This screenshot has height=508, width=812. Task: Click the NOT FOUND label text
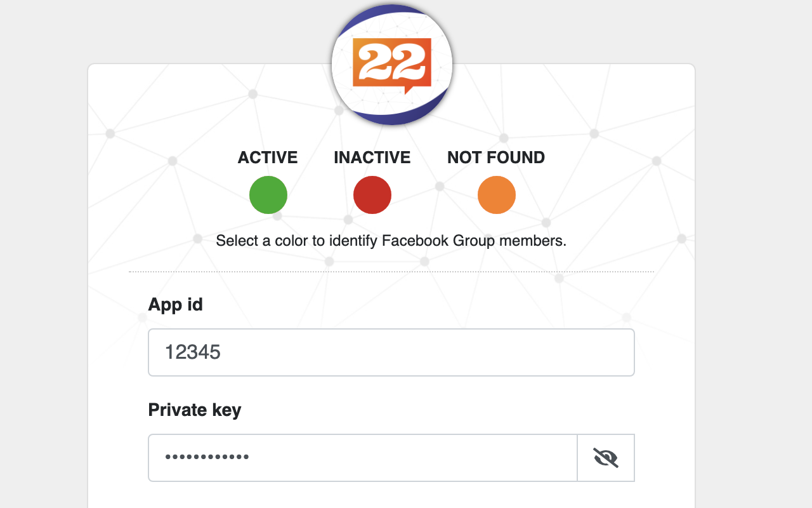click(496, 157)
